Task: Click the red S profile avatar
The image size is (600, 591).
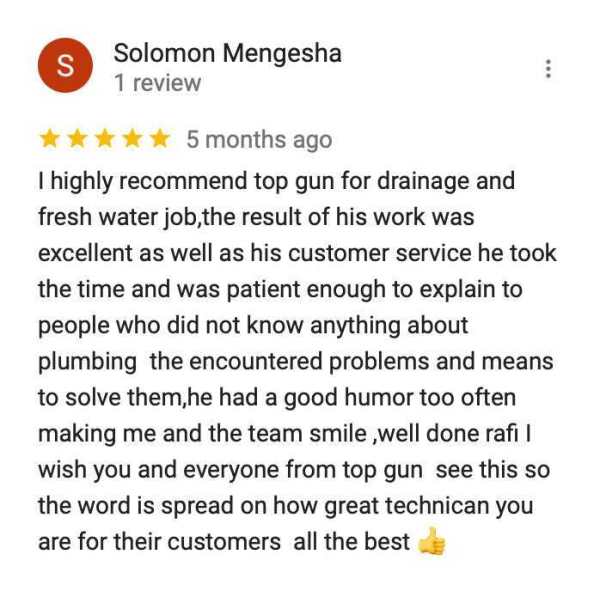Action: pyautogui.click(x=65, y=65)
